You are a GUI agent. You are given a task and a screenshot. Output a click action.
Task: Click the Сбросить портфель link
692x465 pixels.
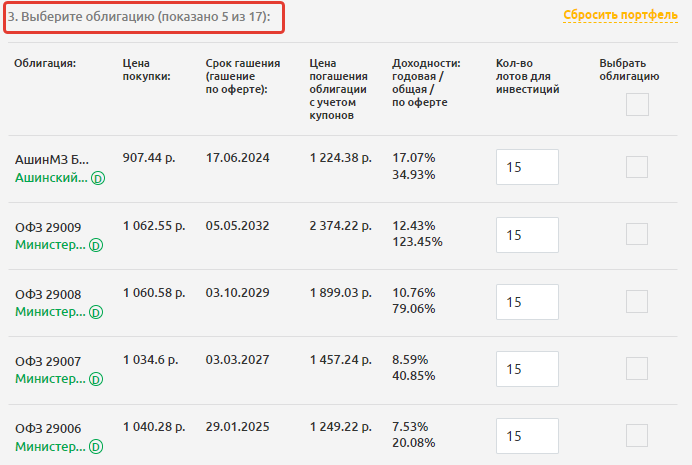tap(620, 15)
